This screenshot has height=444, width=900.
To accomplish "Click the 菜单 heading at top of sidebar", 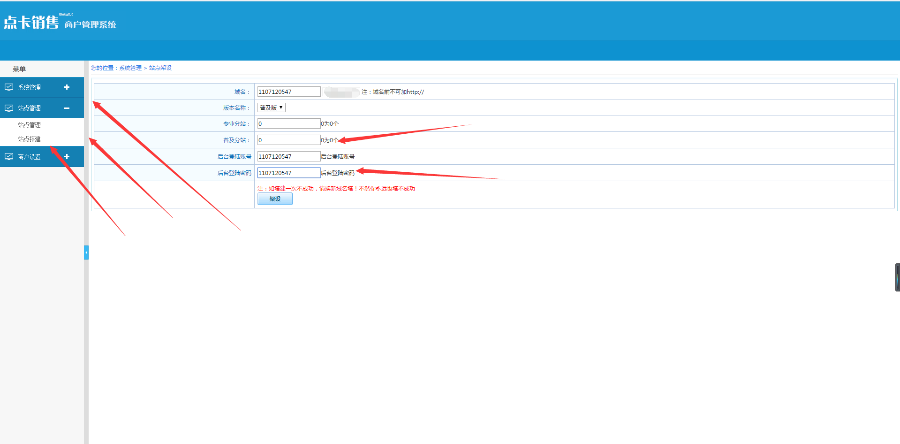I will coord(19,69).
